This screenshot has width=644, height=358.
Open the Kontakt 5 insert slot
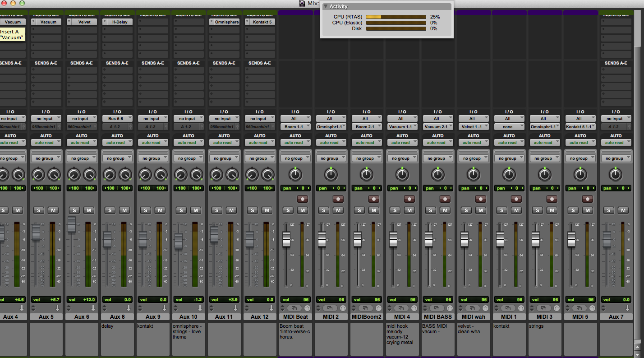[x=260, y=22]
